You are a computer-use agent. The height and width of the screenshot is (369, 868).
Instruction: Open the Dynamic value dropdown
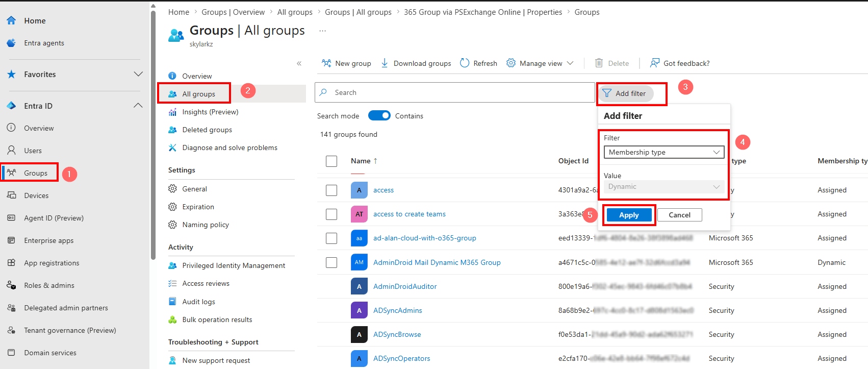pyautogui.click(x=664, y=187)
